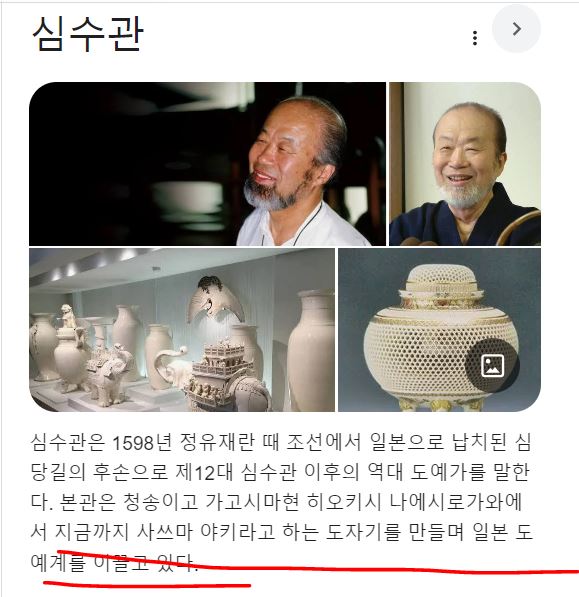
Task: Click 제12대 in the description text
Action: tap(204, 472)
